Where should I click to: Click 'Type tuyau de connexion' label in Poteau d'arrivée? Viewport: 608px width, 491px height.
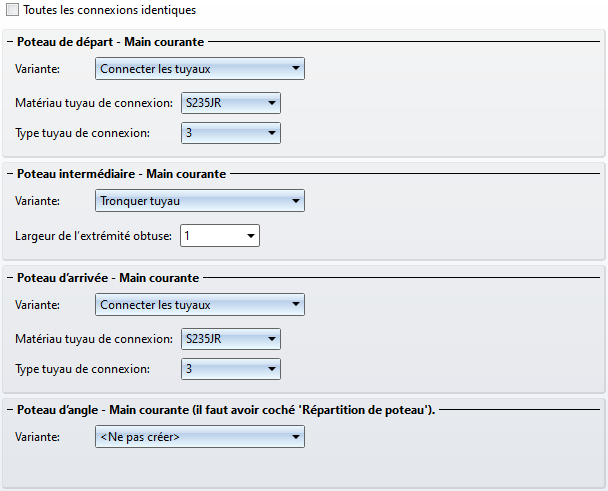(83, 369)
